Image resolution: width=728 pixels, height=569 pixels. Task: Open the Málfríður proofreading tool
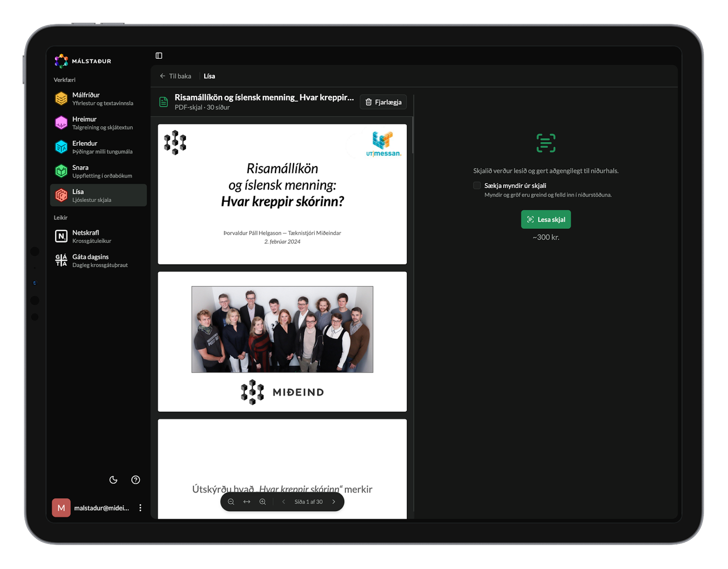[x=98, y=99]
